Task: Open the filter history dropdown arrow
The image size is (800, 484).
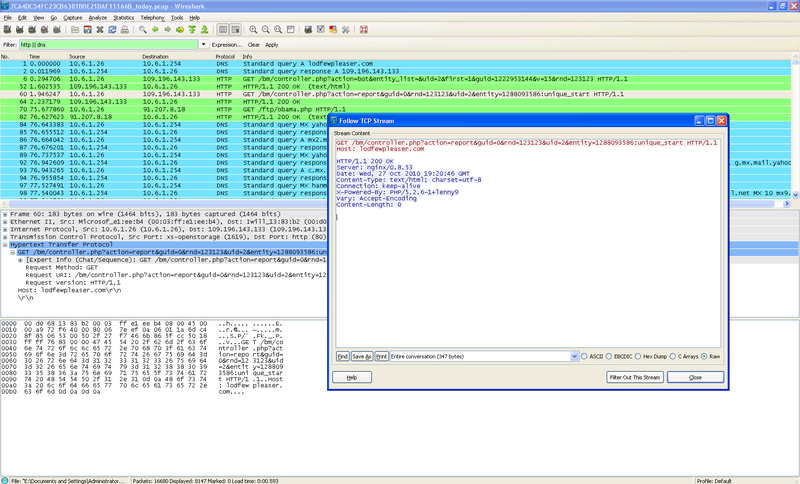Action: [x=204, y=45]
